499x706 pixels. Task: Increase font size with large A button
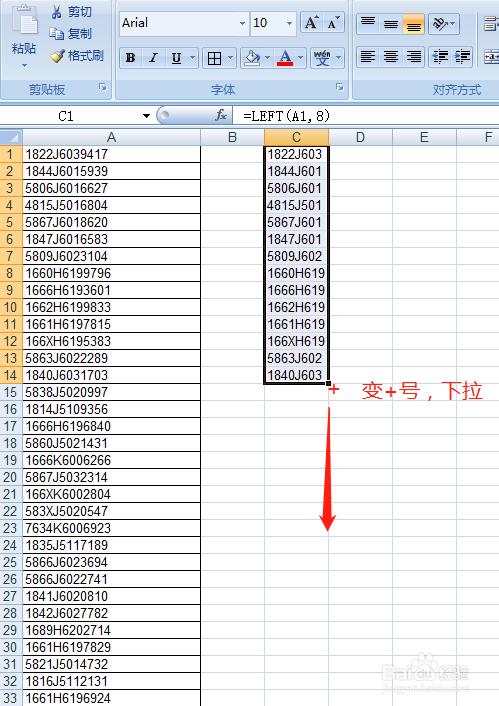coord(311,23)
